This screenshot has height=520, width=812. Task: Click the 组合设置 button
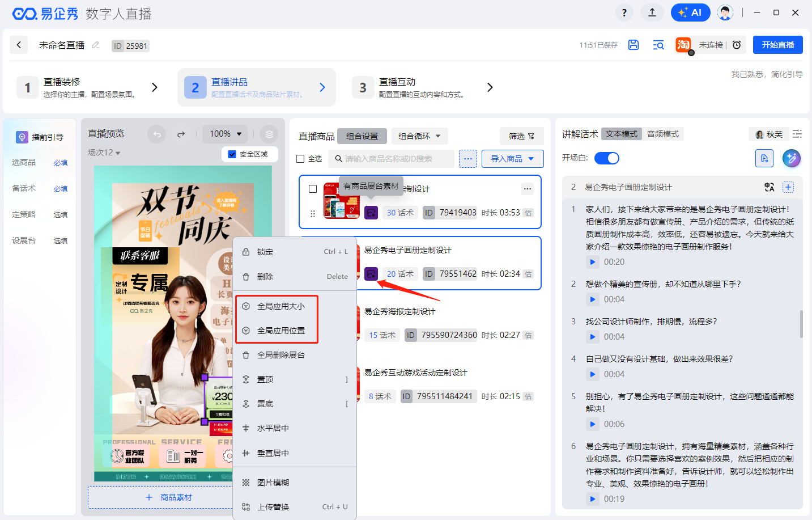click(362, 136)
